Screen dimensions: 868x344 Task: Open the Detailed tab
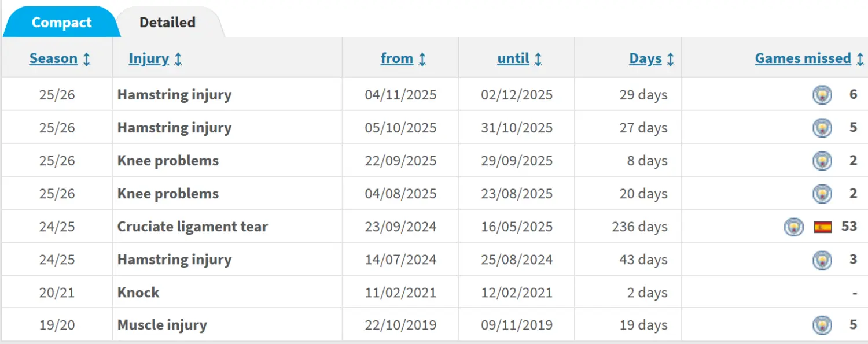[x=167, y=23]
